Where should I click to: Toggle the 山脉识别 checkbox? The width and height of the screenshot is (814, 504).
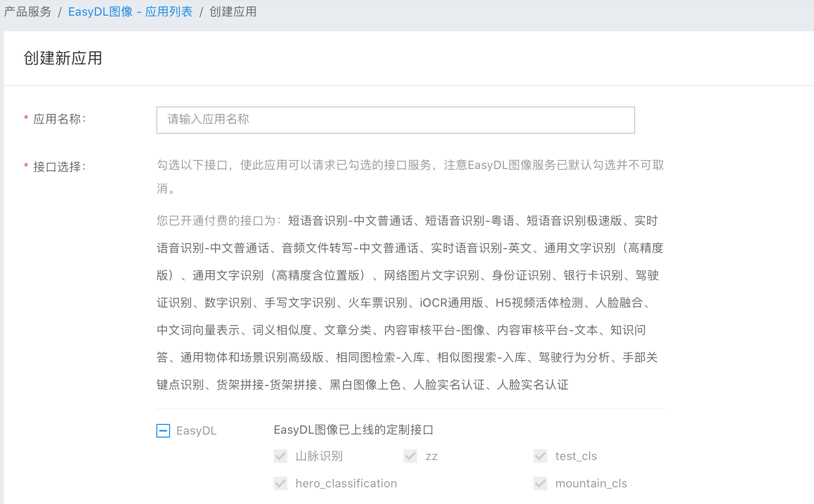pyautogui.click(x=280, y=456)
